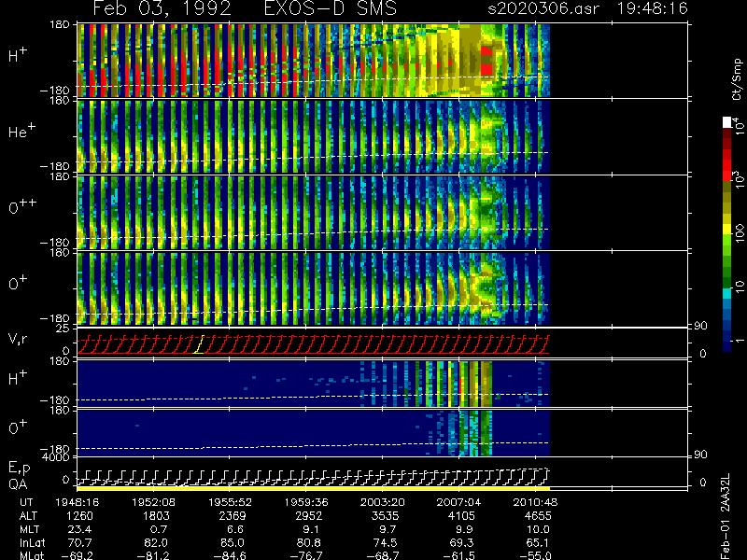Click the header time '19:48:16'

652,8
